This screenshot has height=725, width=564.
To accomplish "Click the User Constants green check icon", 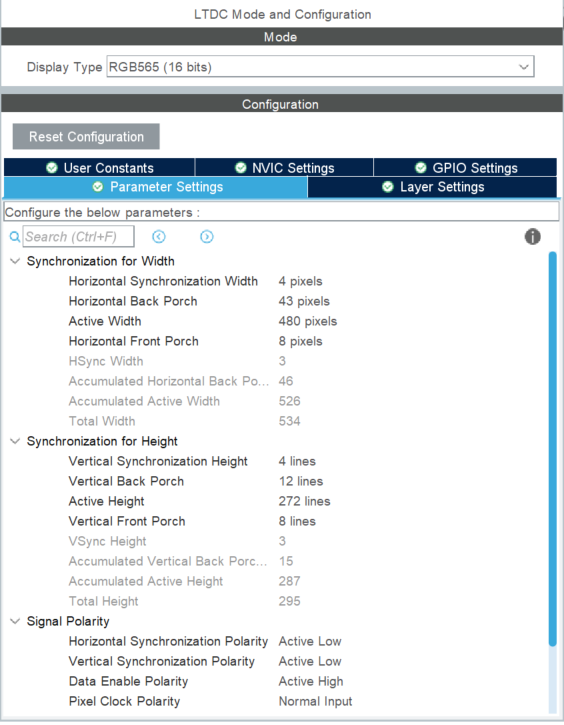I will [52, 167].
